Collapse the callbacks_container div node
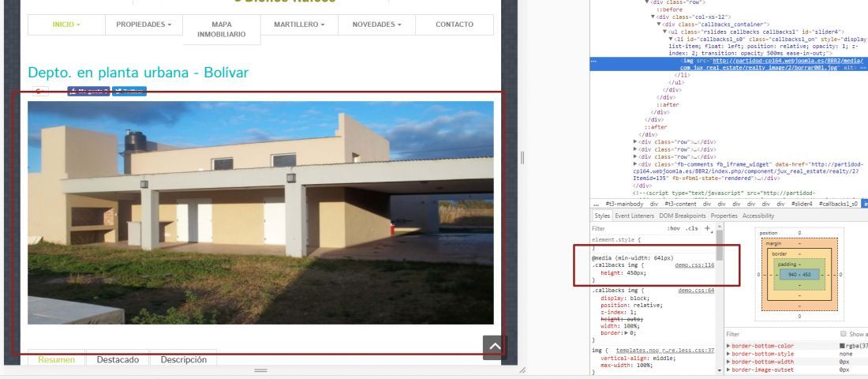 (660, 24)
